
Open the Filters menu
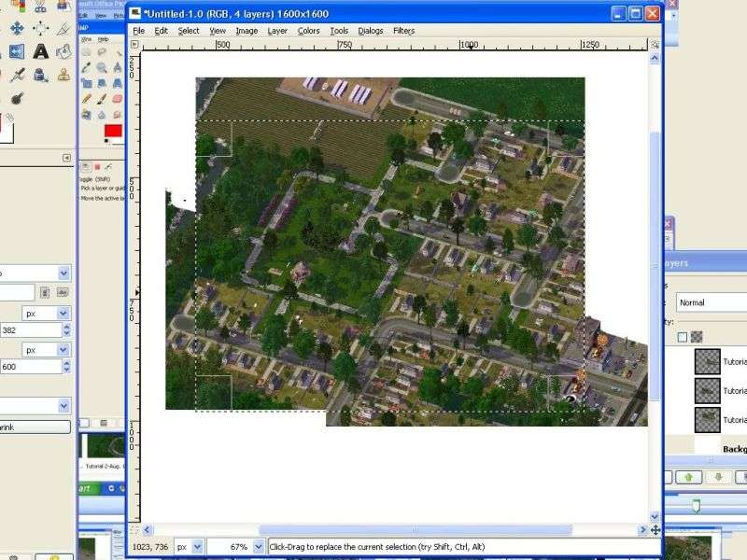click(403, 31)
